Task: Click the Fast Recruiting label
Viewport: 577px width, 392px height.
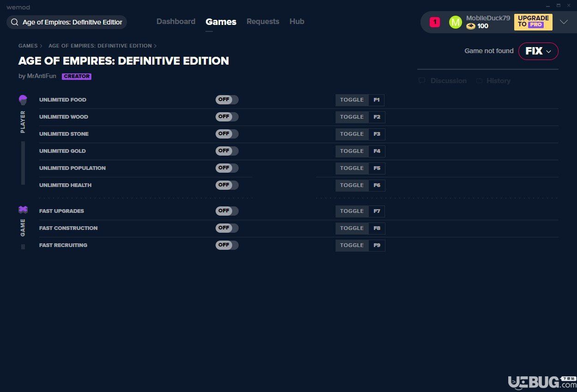Action: click(63, 245)
